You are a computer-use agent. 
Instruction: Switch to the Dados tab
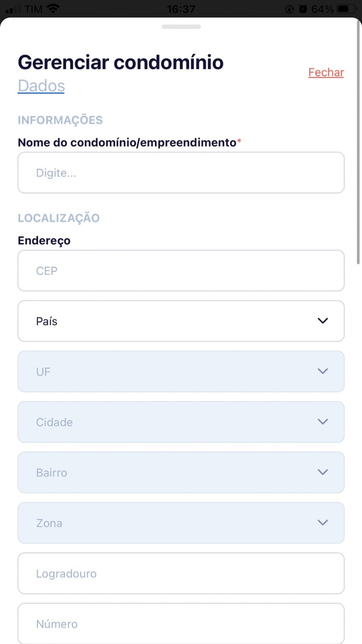pos(41,86)
